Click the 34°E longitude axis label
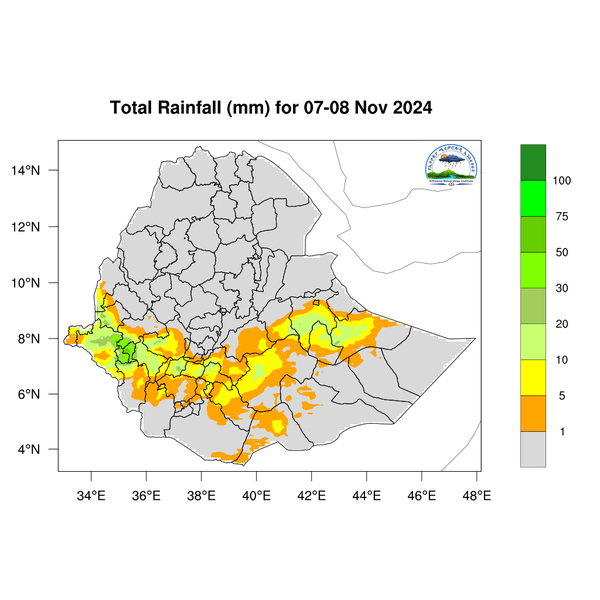This screenshot has height=600, width=600. coord(91,496)
